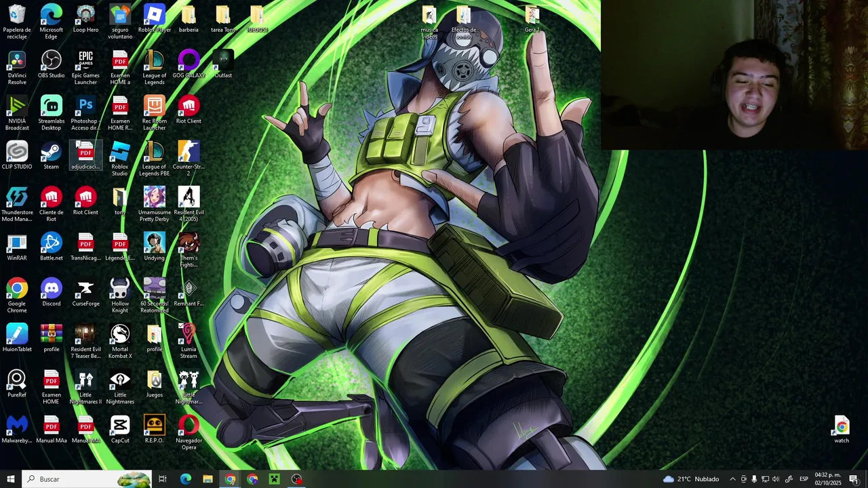Open the 21°C Nublado weather widget
This screenshot has height=488, width=868.
click(691, 479)
